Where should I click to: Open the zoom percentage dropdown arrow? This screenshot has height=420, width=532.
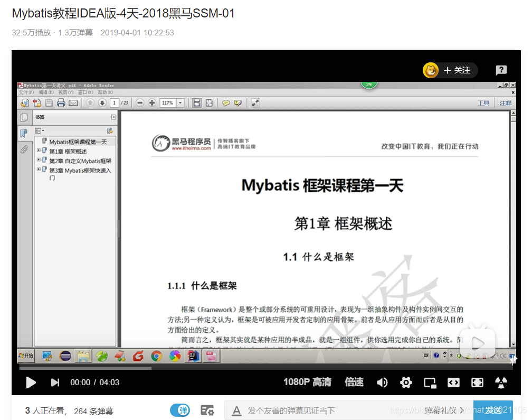click(x=180, y=102)
